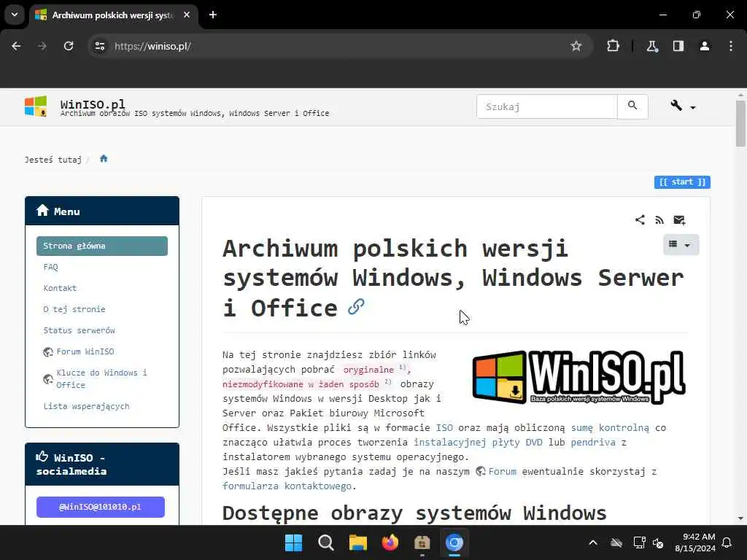Open the formularza kontaktowego link

(x=287, y=486)
